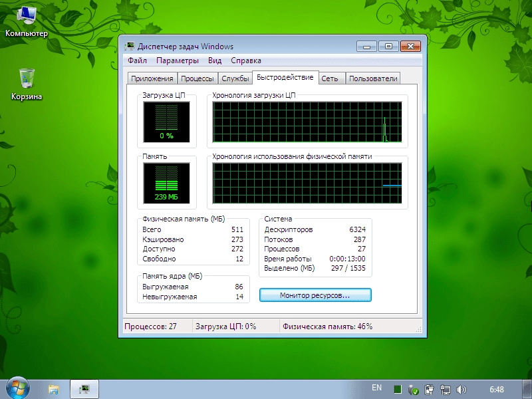Launch Explorer from the taskbar folder icon
Screen dimensions: 532x399
[x=53, y=389]
